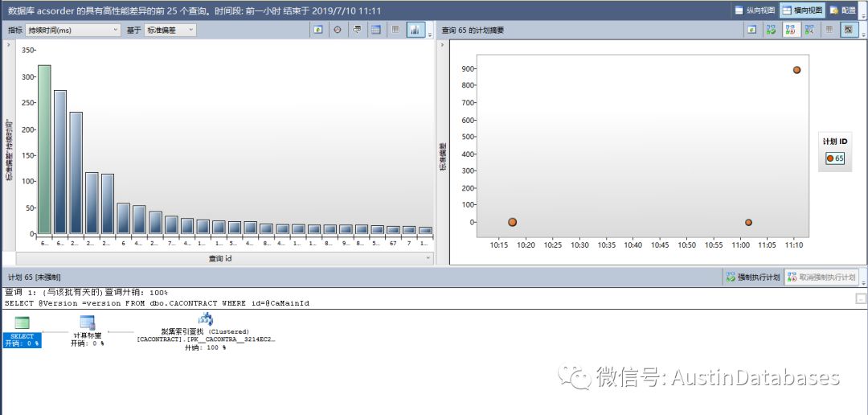Click the 计划 ID legend title
868x415 pixels.
(x=835, y=142)
